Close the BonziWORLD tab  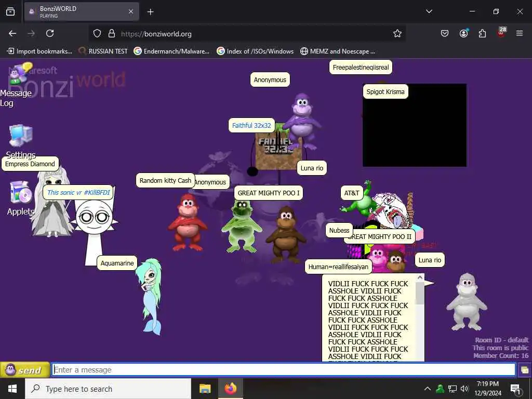[131, 12]
